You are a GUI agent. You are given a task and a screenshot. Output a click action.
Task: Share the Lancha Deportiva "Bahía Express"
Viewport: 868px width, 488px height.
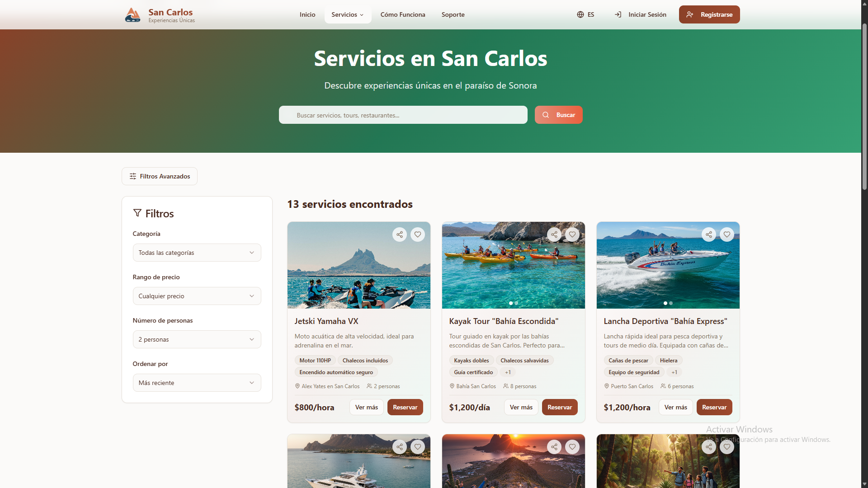708,234
